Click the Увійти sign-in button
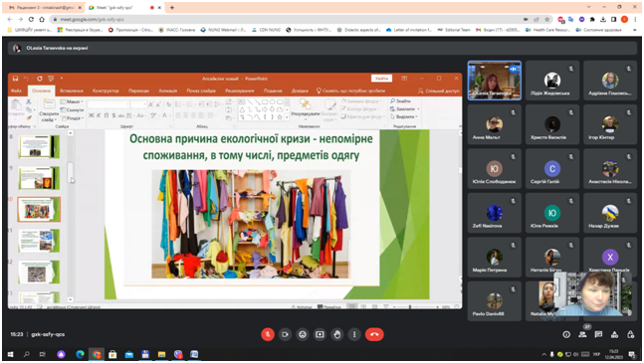The width and height of the screenshot is (644, 363). pyautogui.click(x=381, y=79)
